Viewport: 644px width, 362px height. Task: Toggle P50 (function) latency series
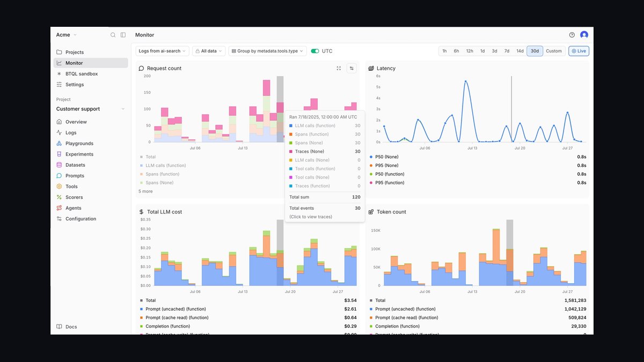[386, 174]
